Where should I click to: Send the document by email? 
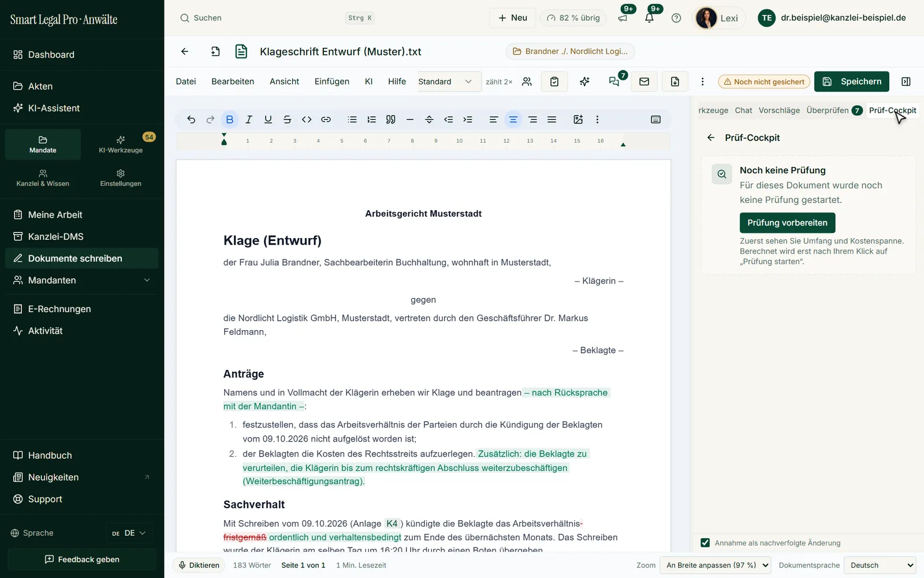(x=644, y=81)
